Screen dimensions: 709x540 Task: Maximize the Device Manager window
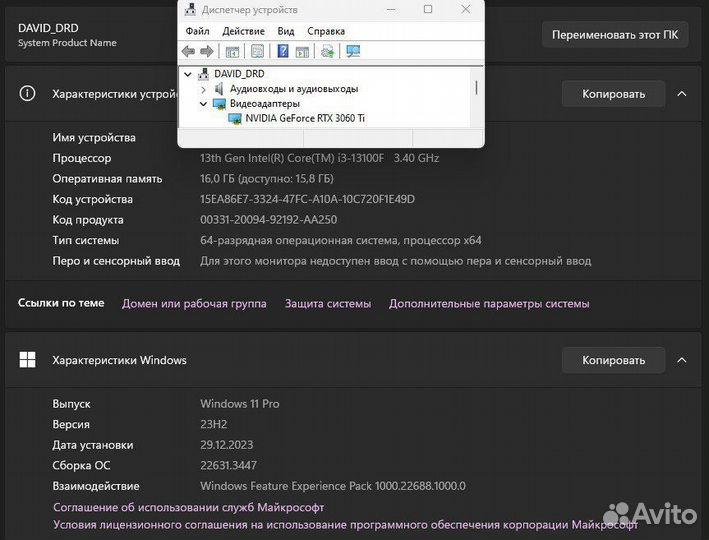(428, 9)
